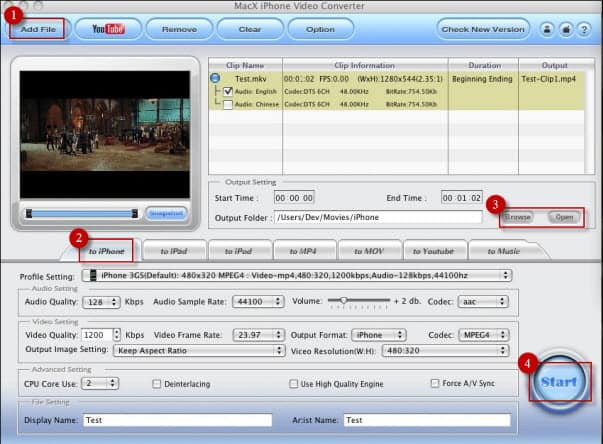Click the Artist Name field

pos(427,420)
